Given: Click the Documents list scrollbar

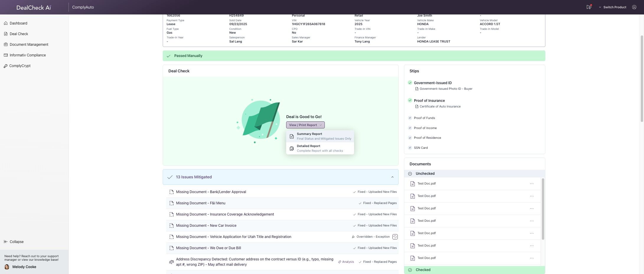Looking at the screenshot, I should 543,209.
